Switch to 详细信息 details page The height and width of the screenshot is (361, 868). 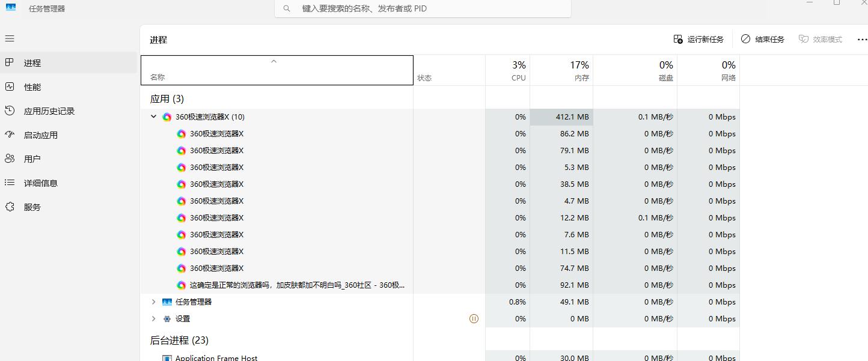coord(41,183)
